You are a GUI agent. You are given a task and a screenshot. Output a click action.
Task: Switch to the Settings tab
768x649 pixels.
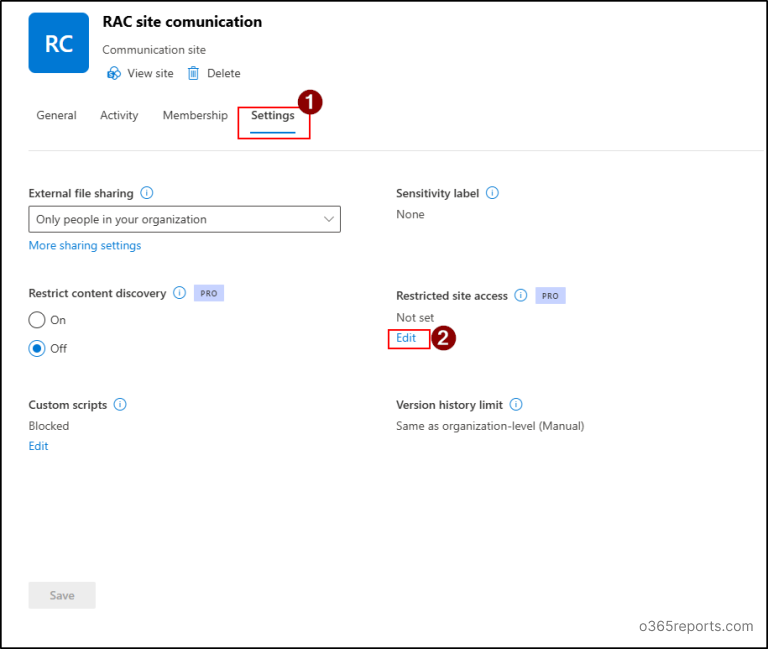[x=273, y=116]
